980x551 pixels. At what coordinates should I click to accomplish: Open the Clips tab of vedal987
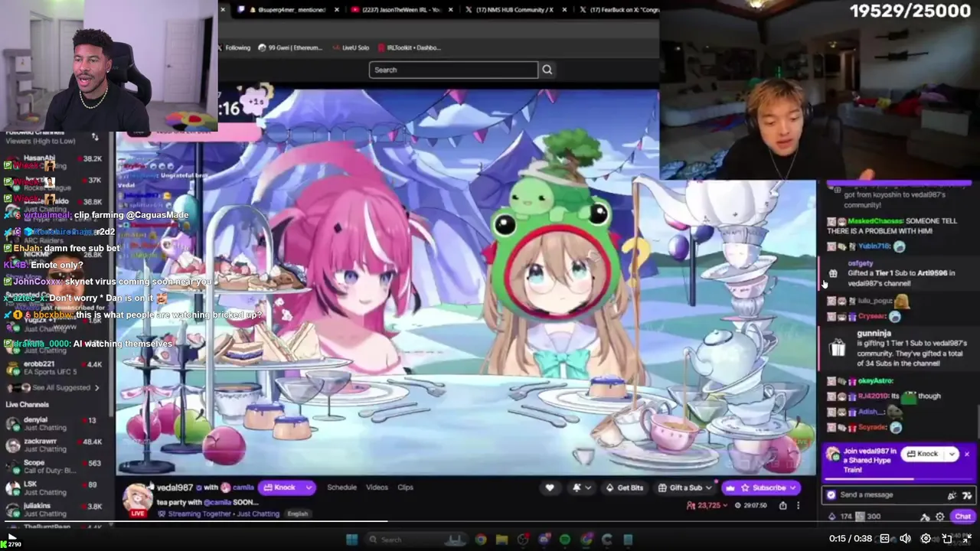coord(405,487)
